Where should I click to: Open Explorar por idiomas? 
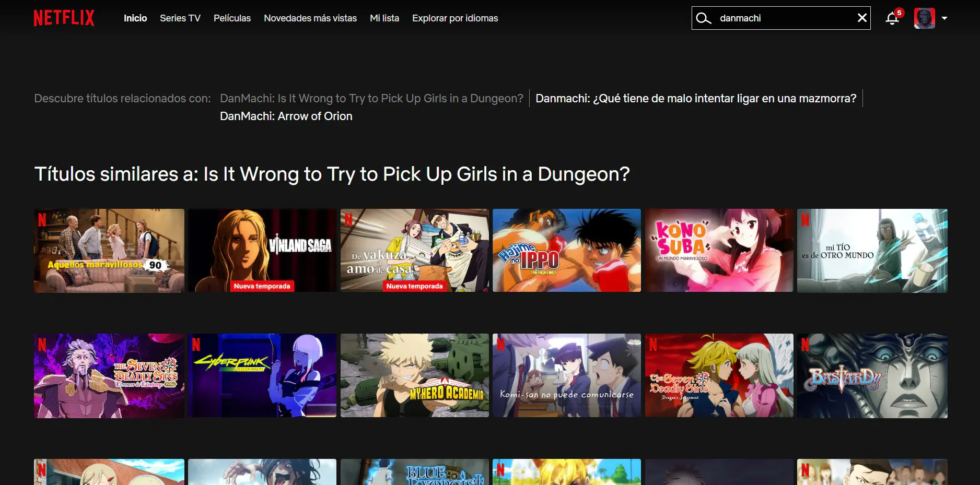[x=455, y=18]
